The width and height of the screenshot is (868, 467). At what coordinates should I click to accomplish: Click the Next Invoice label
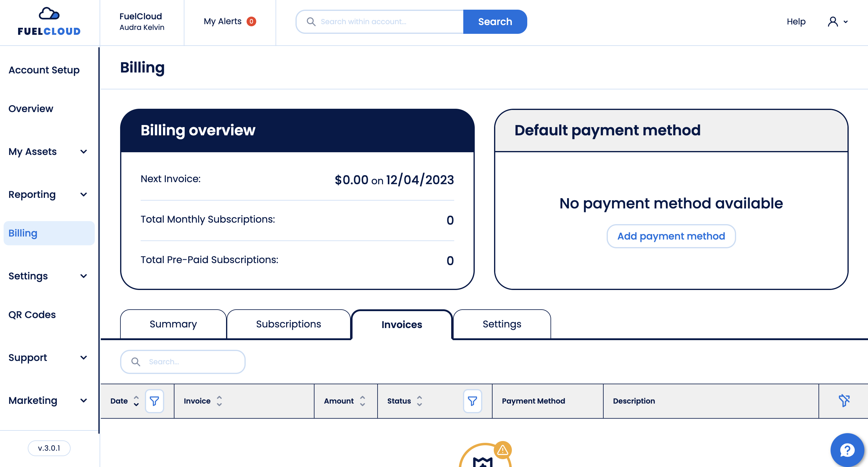click(171, 179)
